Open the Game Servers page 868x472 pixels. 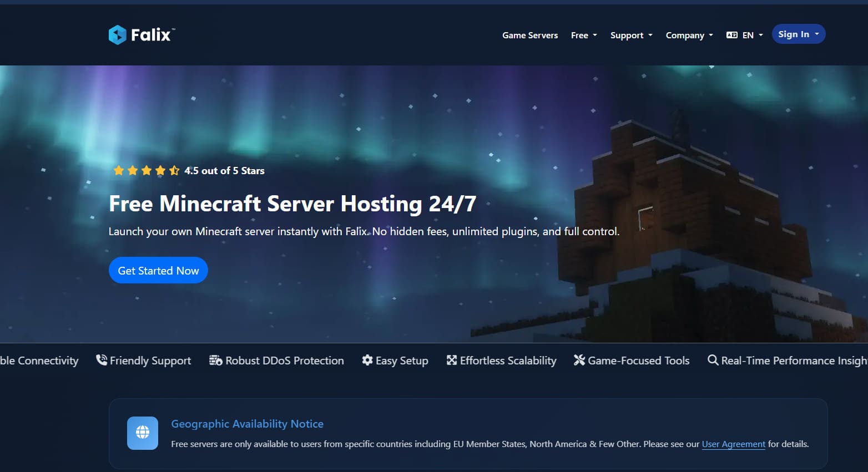(x=530, y=35)
